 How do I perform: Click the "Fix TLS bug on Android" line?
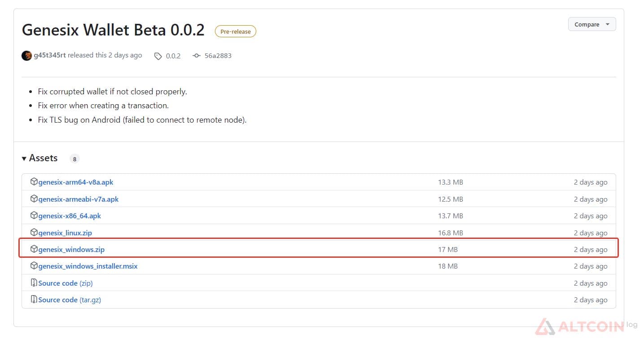(x=142, y=120)
